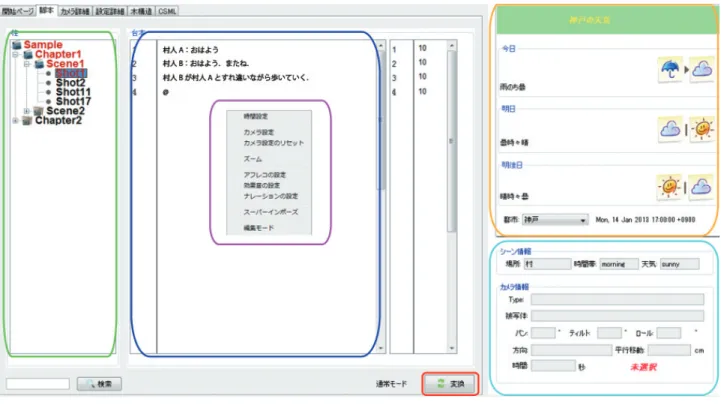
Task: Select the Chapter2 label in the tree
Action: click(58, 120)
